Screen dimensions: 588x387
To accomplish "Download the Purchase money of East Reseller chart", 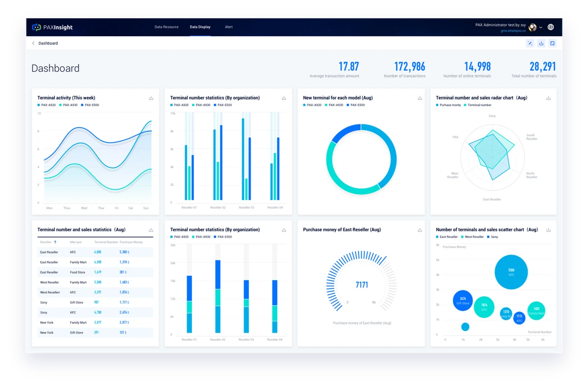I will click(419, 230).
